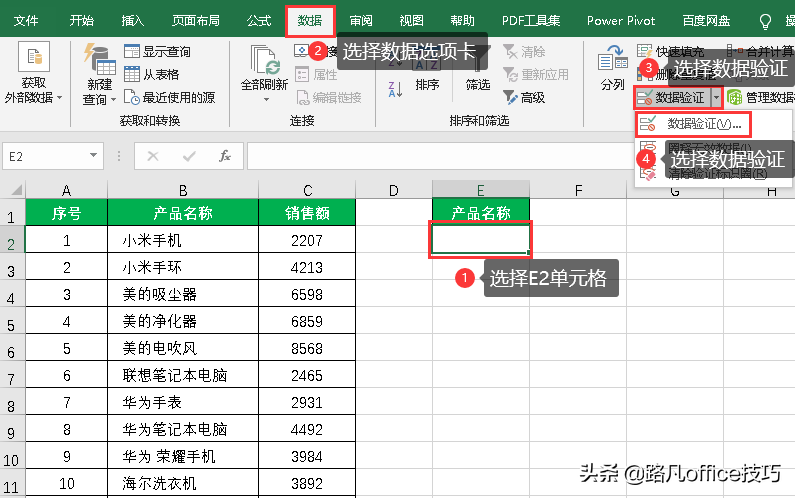The image size is (795, 498).
Task: Click the 分列 text-to-columns icon
Action: [x=612, y=59]
